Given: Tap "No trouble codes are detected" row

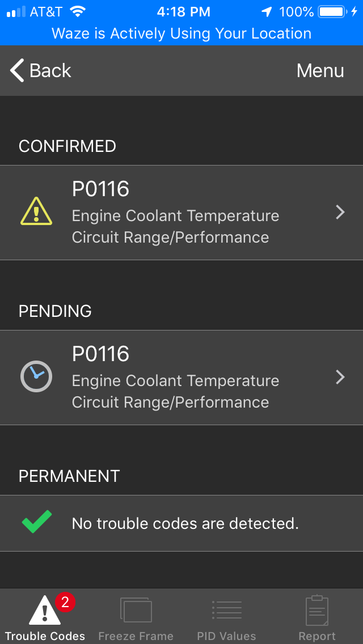Looking at the screenshot, I should pyautogui.click(x=185, y=523).
